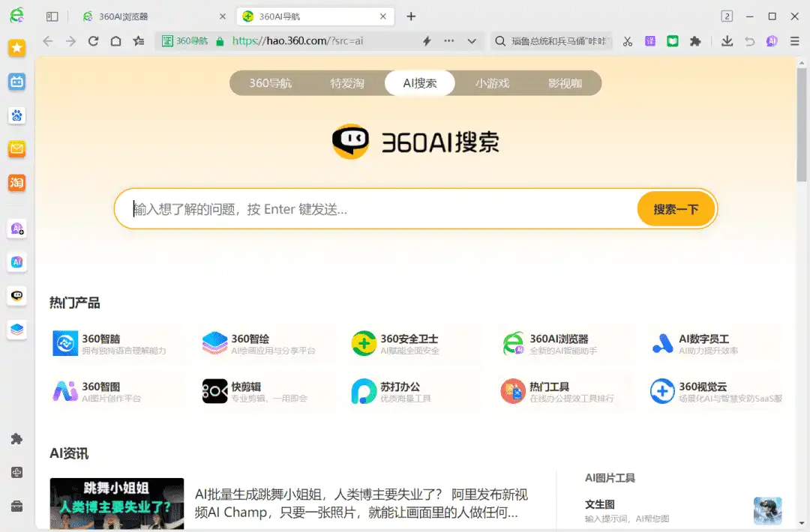Click the address bar URL field
This screenshot has width=810, height=532.
(x=321, y=40)
